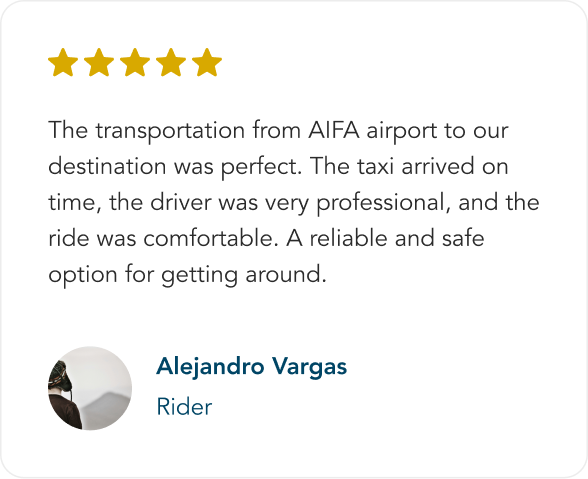Screen dimensions: 588x479
Task: Click the first gold rating star
Action: [63, 62]
